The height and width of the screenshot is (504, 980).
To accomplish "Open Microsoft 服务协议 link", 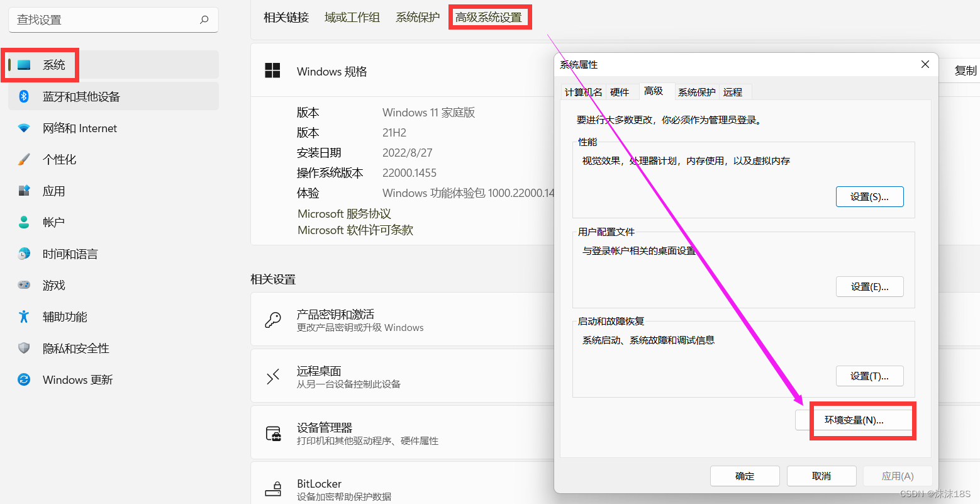I will [344, 213].
